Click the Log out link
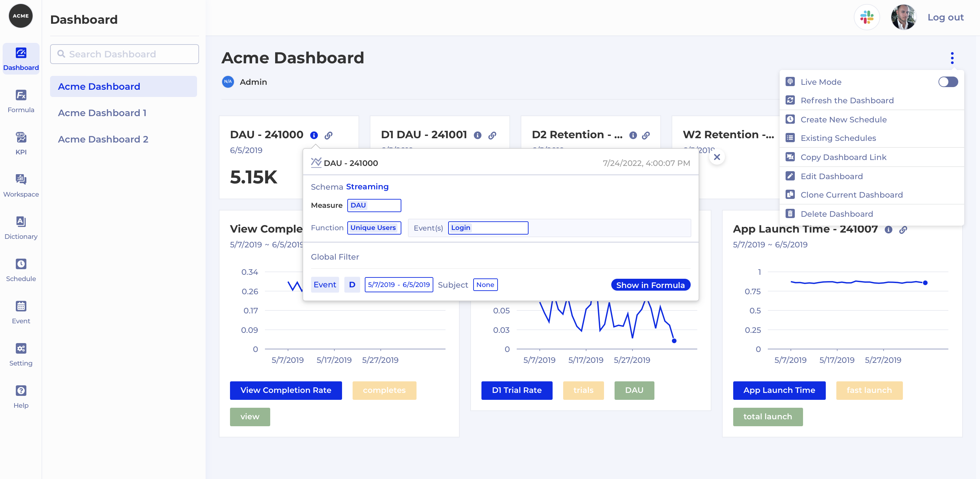 click(945, 17)
